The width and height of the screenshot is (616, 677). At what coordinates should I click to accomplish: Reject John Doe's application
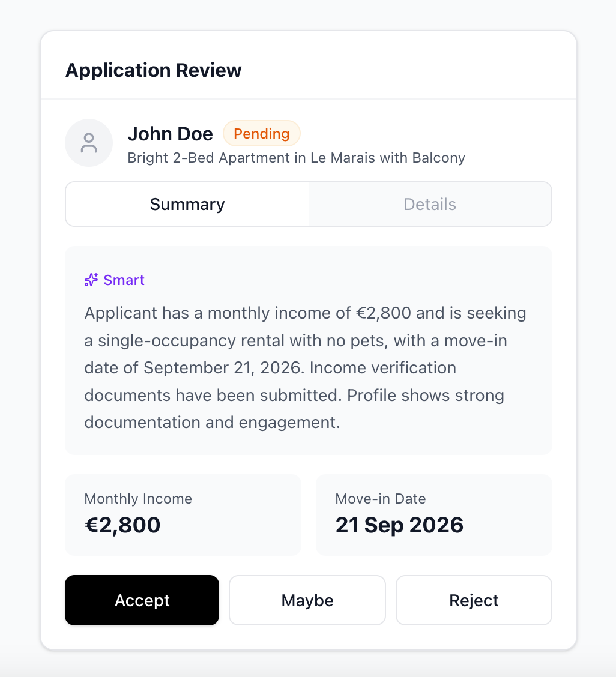click(474, 600)
